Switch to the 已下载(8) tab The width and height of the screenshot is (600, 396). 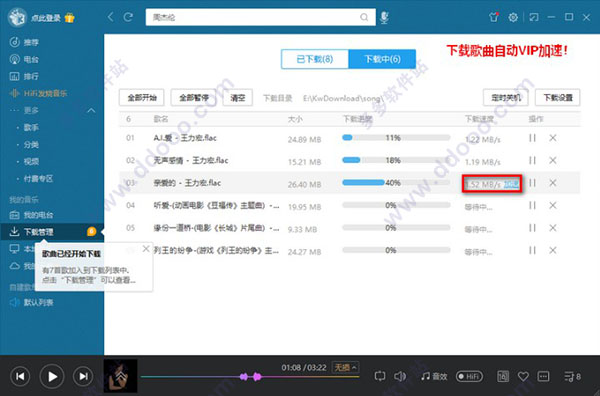[315, 59]
